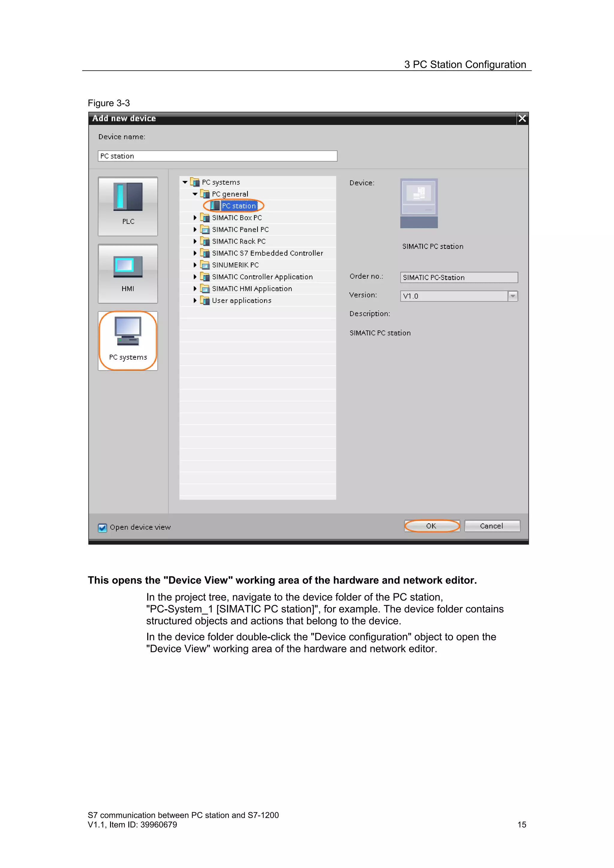Select the SIMATIC Box PC tree label
The height and width of the screenshot is (868, 614).
[x=237, y=218]
